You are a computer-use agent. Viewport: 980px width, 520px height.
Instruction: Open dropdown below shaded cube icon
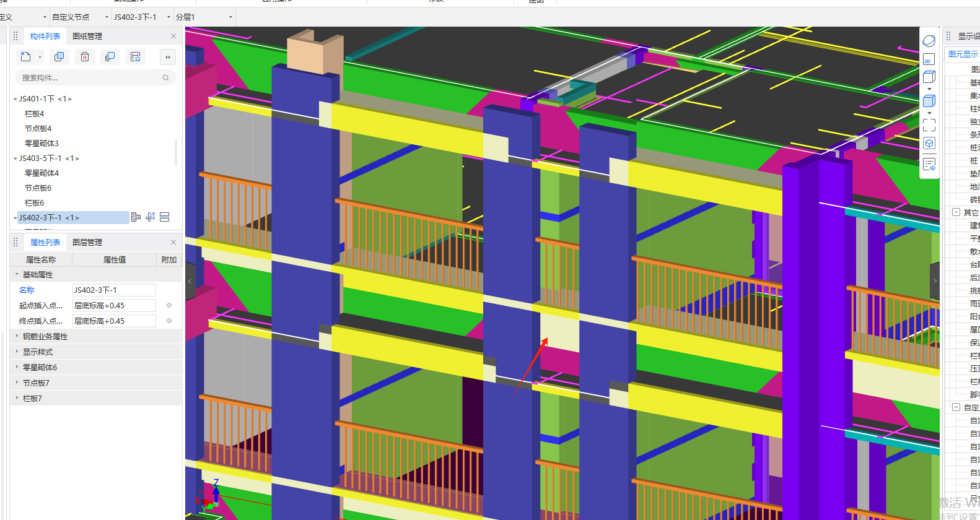pos(929,113)
